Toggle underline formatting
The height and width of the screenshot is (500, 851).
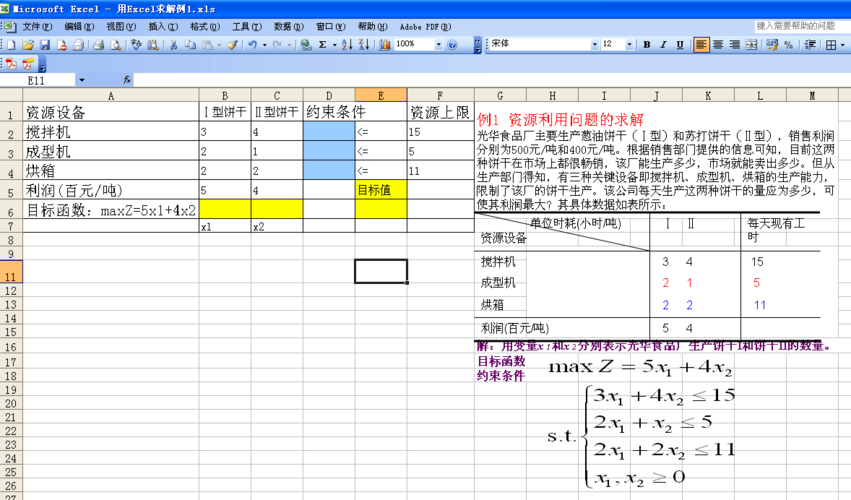tap(680, 45)
